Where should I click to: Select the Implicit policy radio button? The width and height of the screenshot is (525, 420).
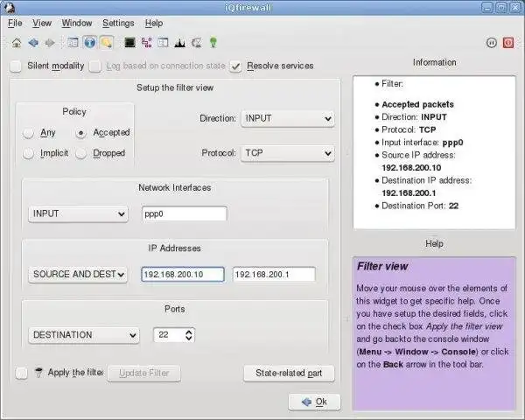tap(28, 153)
